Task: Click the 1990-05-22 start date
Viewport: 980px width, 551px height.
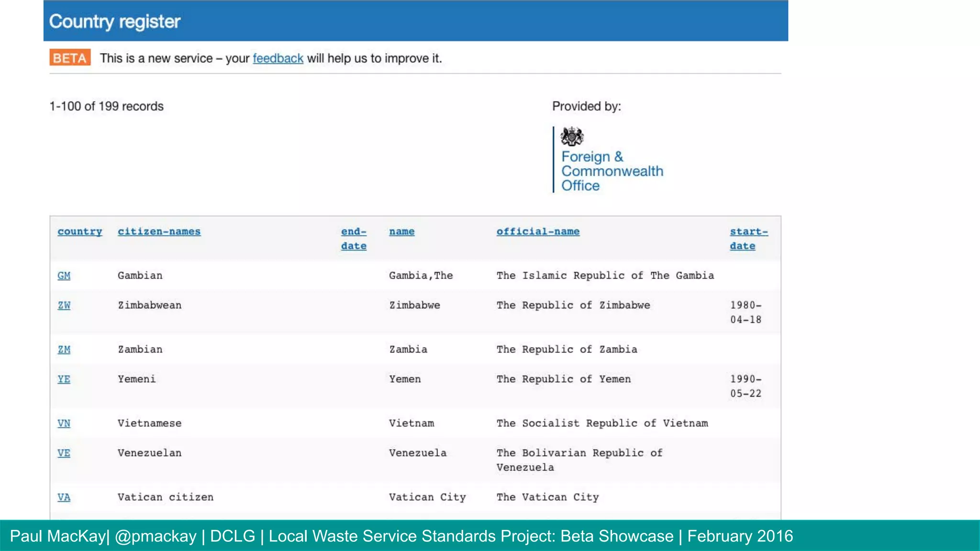Action: click(x=746, y=386)
